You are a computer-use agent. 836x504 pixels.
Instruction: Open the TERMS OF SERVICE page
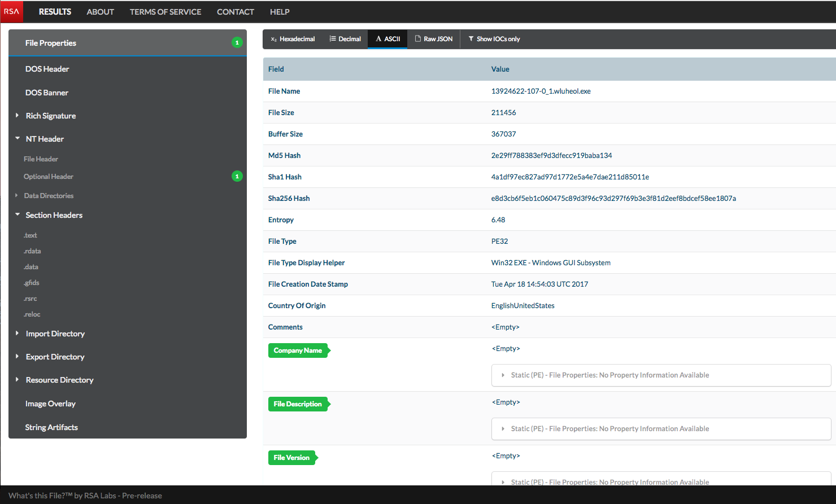[x=166, y=11]
